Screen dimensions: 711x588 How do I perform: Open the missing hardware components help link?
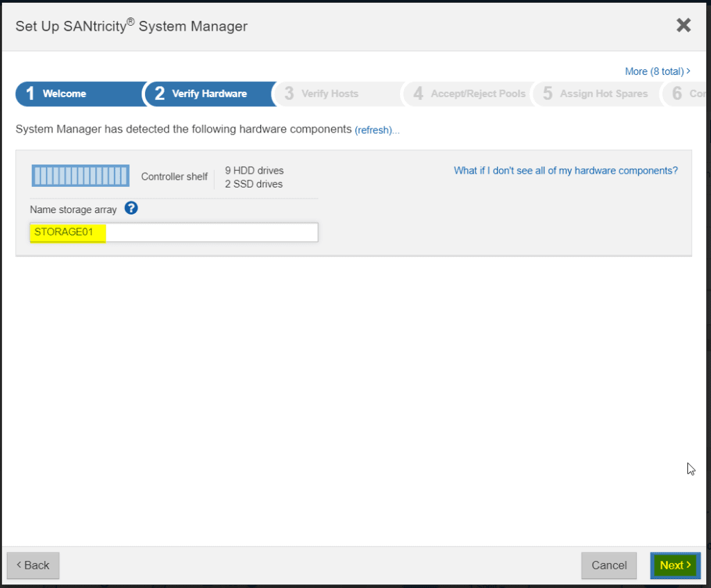(565, 170)
